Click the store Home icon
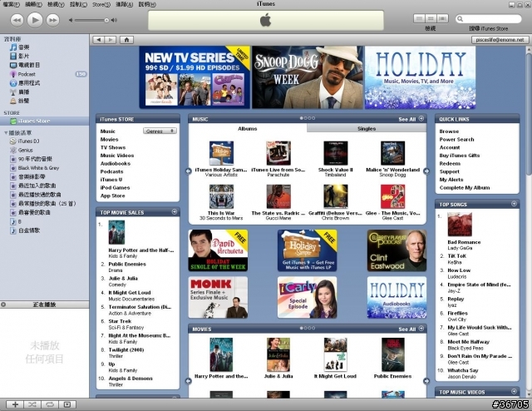The image size is (532, 411). 126,40
